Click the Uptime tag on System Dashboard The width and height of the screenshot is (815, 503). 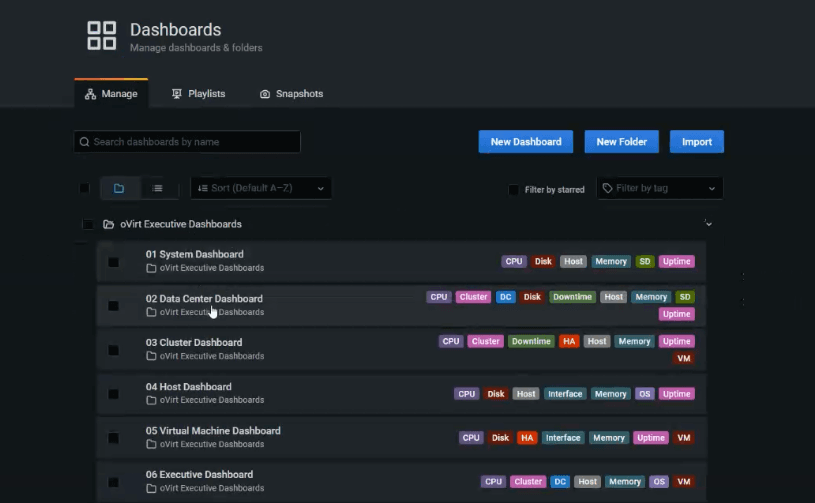676,262
